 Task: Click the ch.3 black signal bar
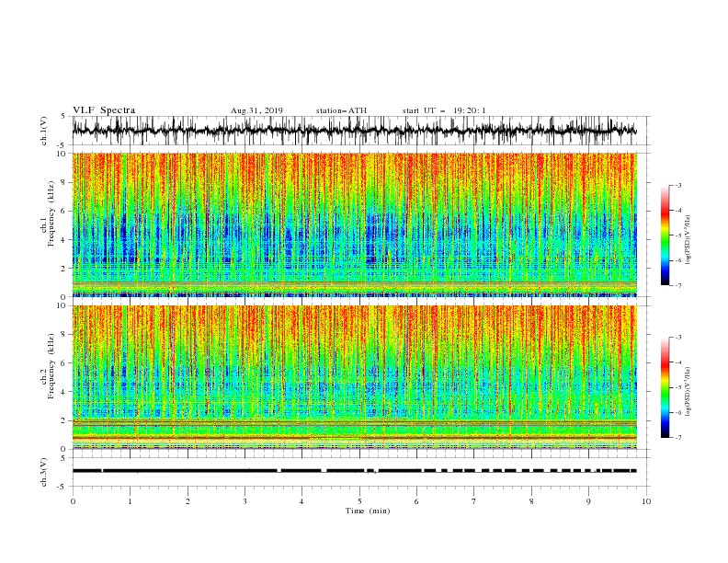(x=354, y=471)
